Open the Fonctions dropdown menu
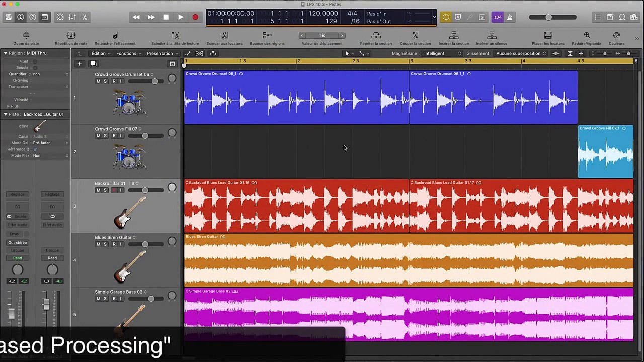Viewport: 644px width, 362px height. point(129,53)
